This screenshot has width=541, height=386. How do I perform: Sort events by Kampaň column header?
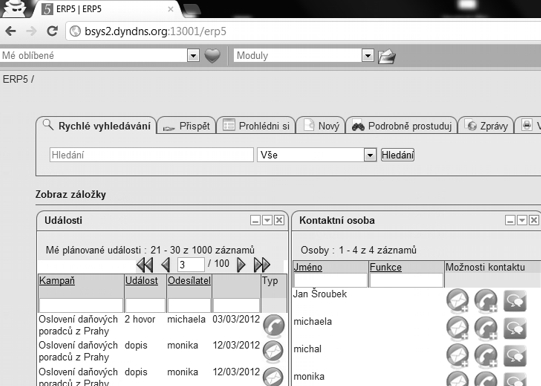point(57,281)
